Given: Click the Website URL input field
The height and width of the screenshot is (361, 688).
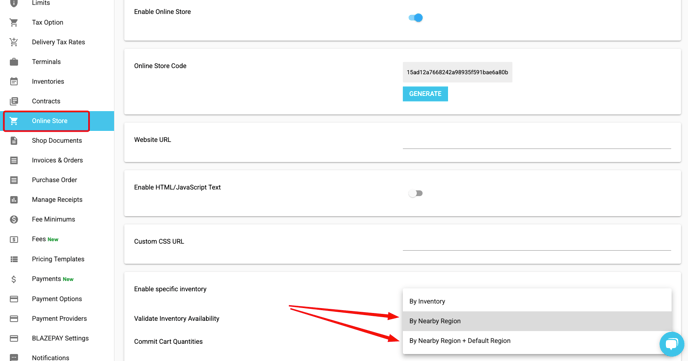Looking at the screenshot, I should (537, 141).
